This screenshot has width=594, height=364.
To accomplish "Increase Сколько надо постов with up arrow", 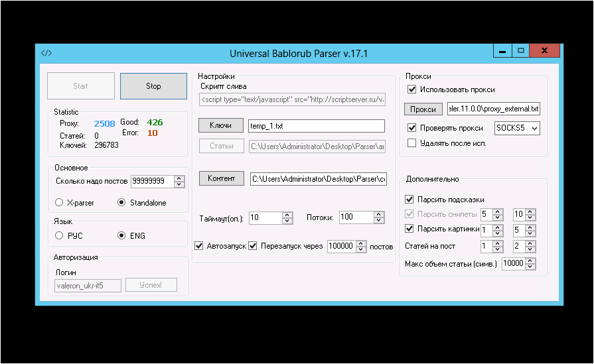I will click(x=179, y=178).
